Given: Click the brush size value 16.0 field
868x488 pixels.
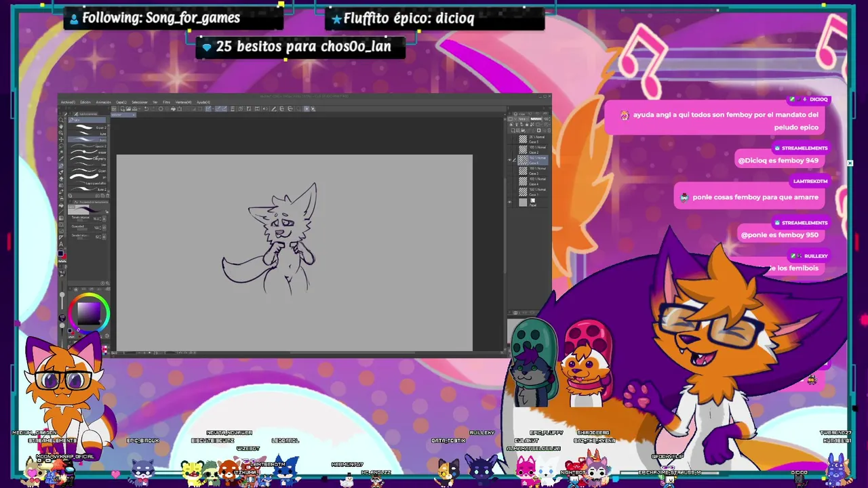Looking at the screenshot, I should pos(96,219).
